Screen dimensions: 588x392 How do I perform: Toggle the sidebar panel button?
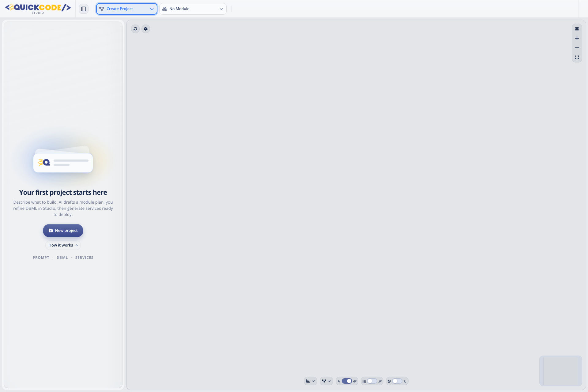pyautogui.click(x=84, y=9)
